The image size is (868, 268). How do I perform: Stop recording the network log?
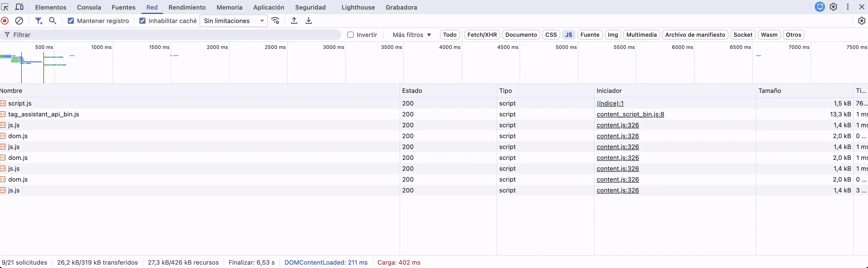pos(5,21)
